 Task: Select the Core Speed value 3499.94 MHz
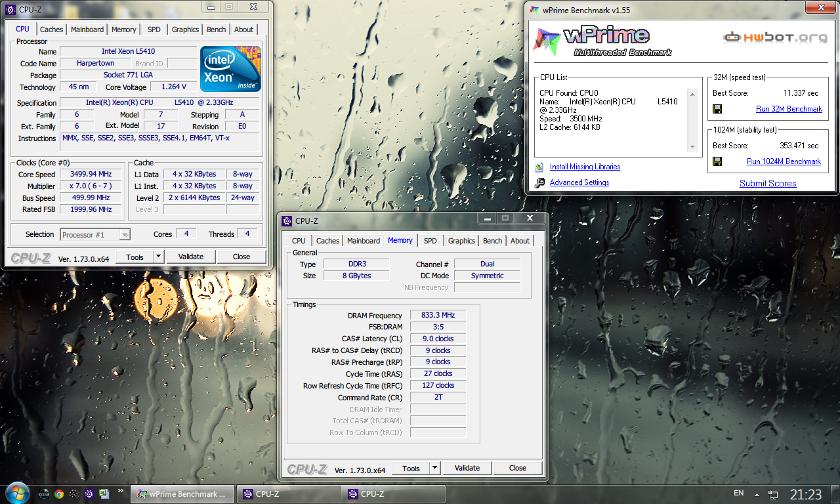tap(91, 174)
